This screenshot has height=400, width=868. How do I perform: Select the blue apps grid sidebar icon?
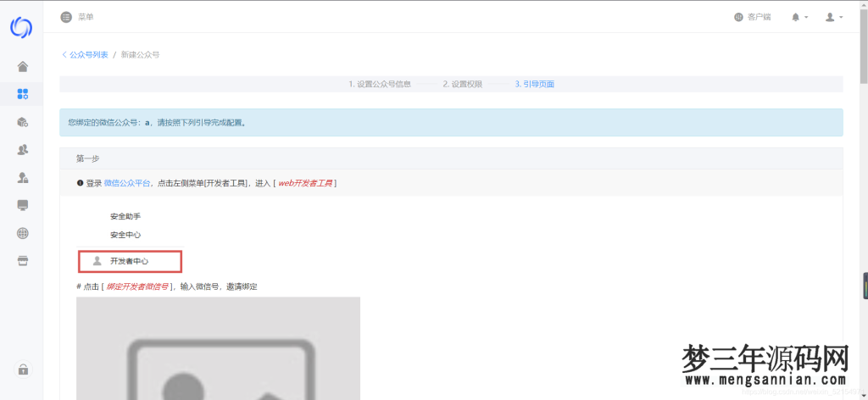[23, 94]
